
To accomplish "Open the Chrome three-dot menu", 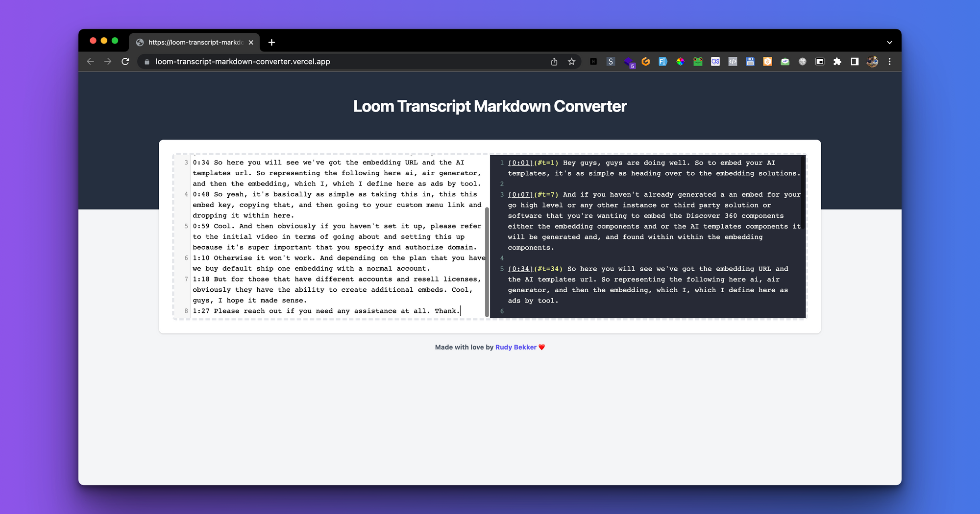I will (889, 62).
